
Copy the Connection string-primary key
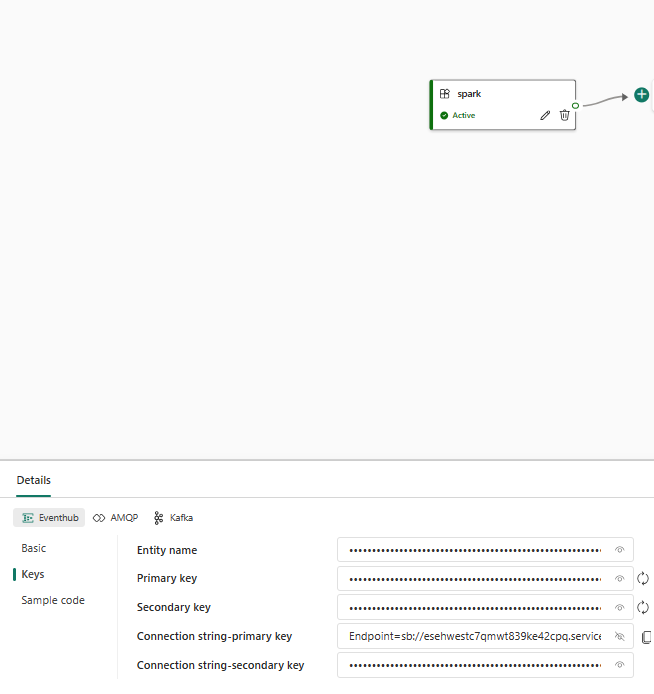click(x=646, y=636)
